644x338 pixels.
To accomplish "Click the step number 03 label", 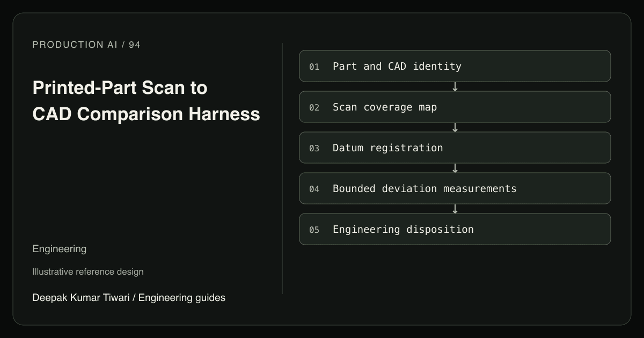I will click(x=314, y=148).
